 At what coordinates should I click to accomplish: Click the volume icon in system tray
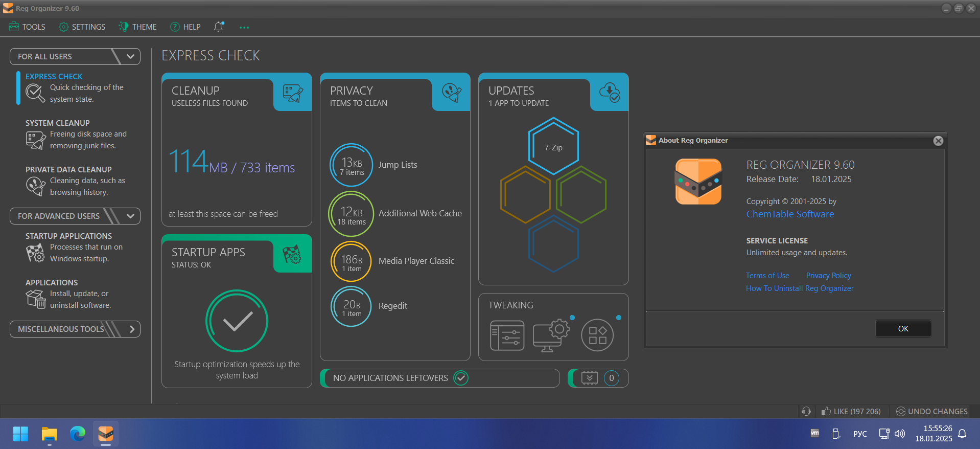(900, 434)
